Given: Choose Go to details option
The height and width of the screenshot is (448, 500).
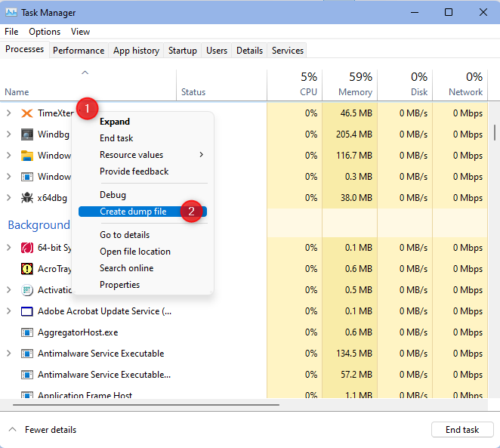Looking at the screenshot, I should point(143,235).
